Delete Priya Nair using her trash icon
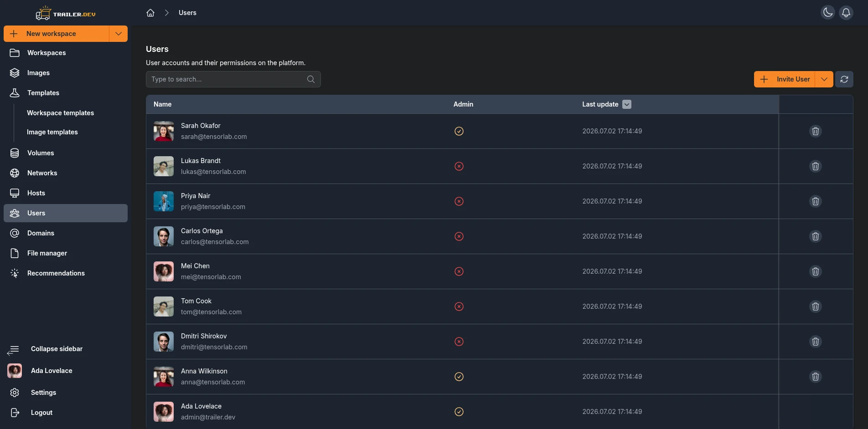868x429 pixels. pos(816,201)
